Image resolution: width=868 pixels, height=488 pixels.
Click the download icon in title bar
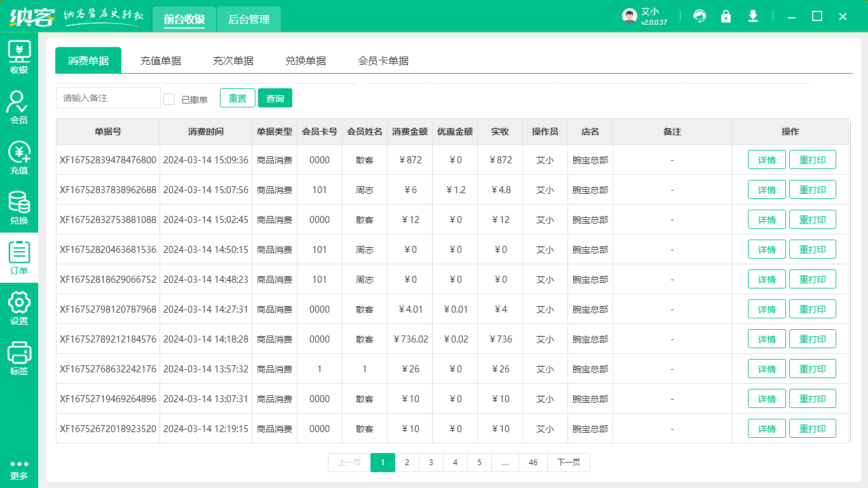pyautogui.click(x=753, y=17)
